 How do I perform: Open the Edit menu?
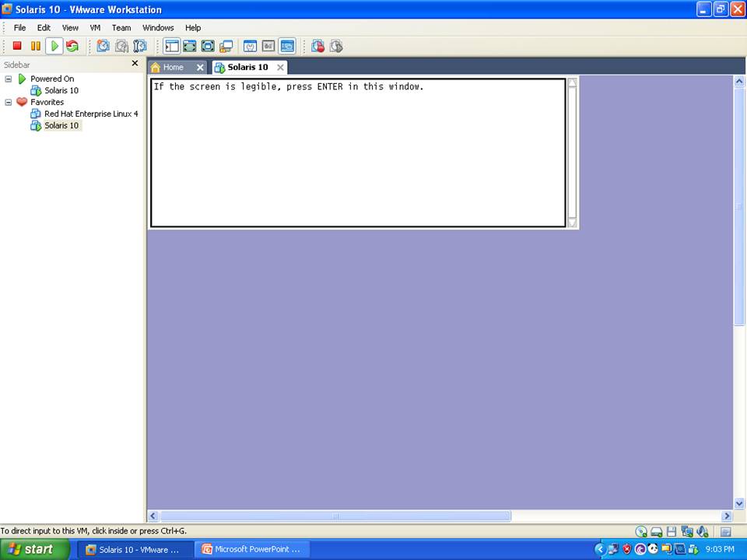(x=44, y=28)
